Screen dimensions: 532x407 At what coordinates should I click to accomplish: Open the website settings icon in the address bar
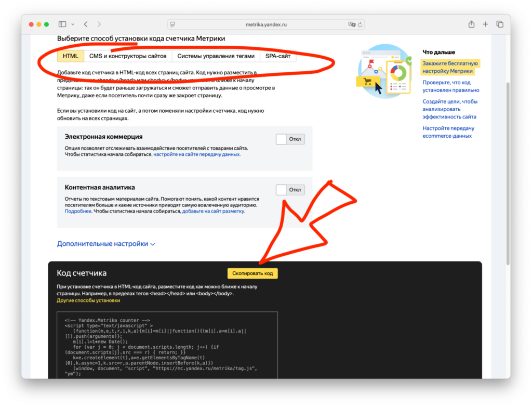(172, 24)
